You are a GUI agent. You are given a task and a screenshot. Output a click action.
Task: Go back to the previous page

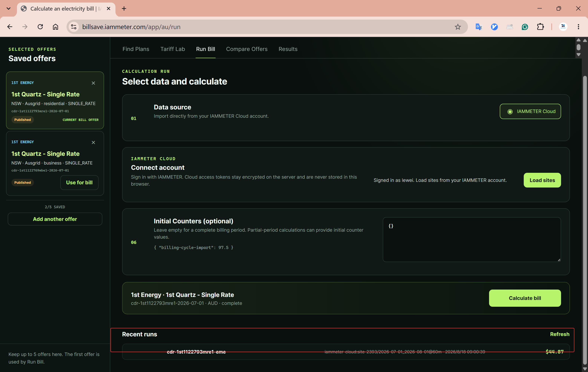10,27
